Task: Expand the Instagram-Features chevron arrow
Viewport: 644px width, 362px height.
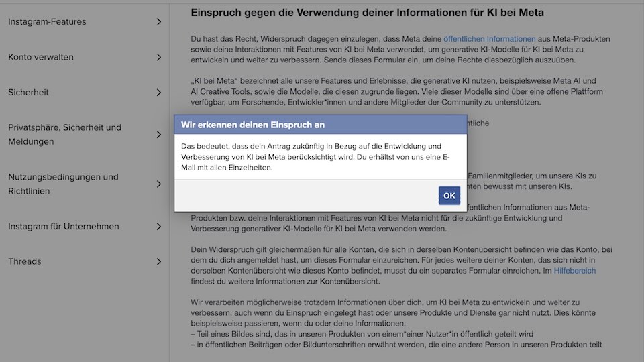Action: (158, 22)
